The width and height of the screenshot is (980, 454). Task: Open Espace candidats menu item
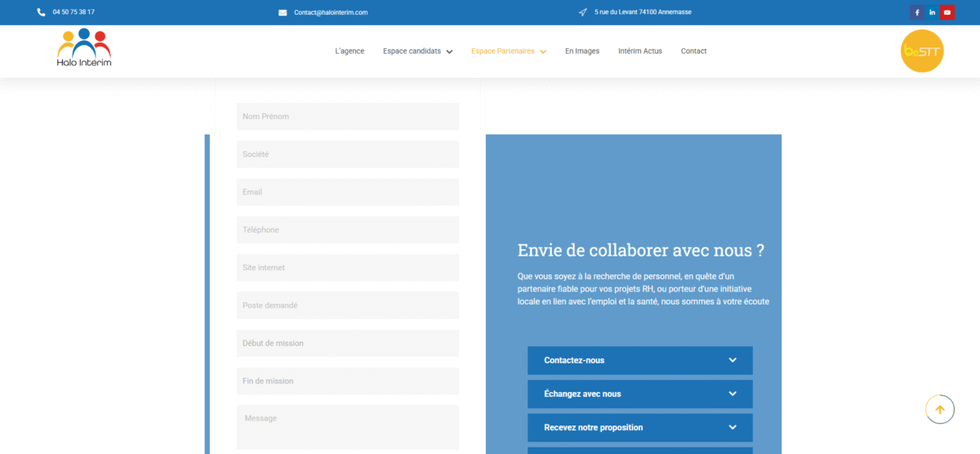412,51
